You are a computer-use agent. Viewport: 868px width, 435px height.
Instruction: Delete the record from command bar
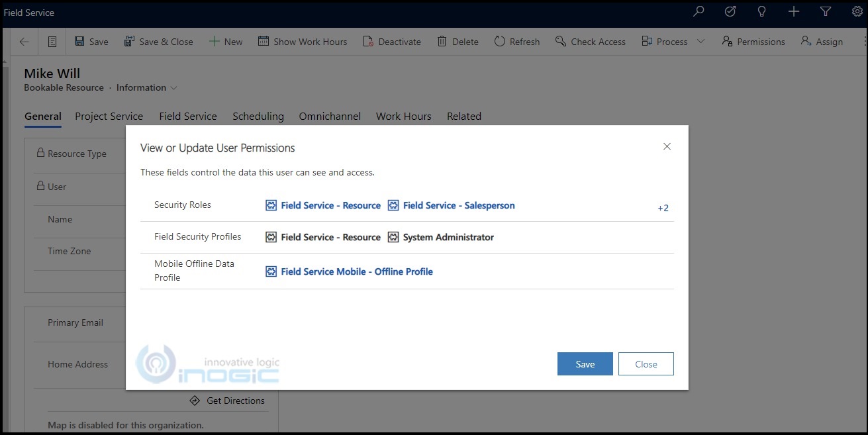click(x=458, y=42)
